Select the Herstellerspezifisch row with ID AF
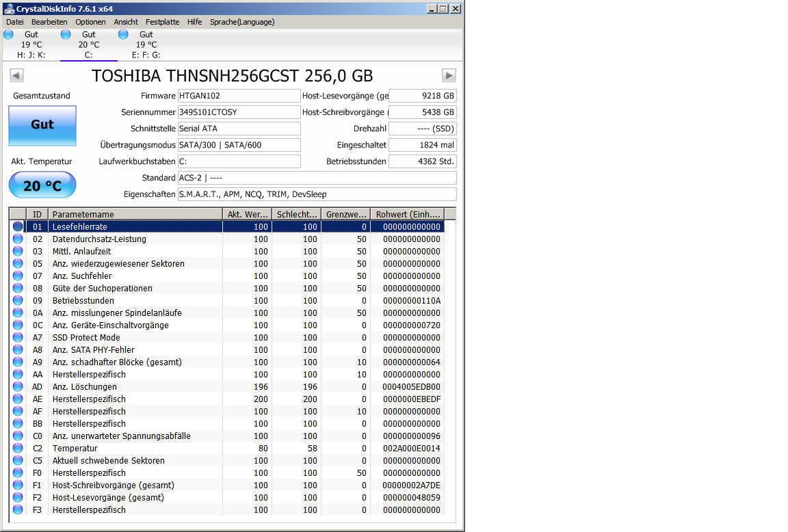This screenshot has height=532, width=788. [x=227, y=411]
